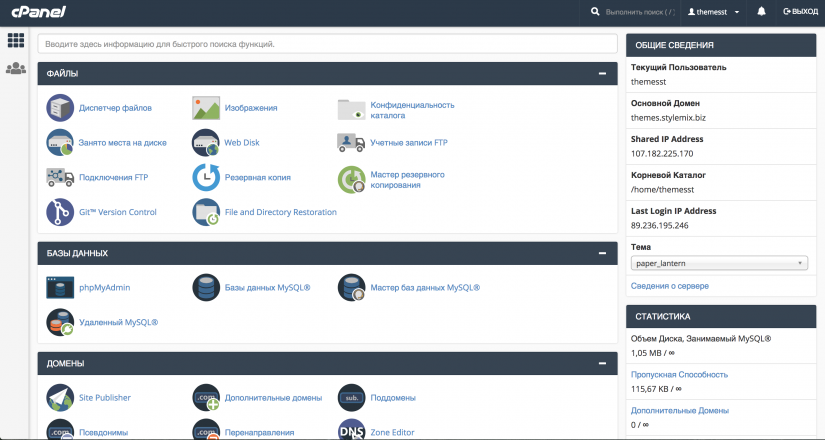Click the phpMyAdmin text link
Screen dimensions: 825x440
click(x=104, y=287)
